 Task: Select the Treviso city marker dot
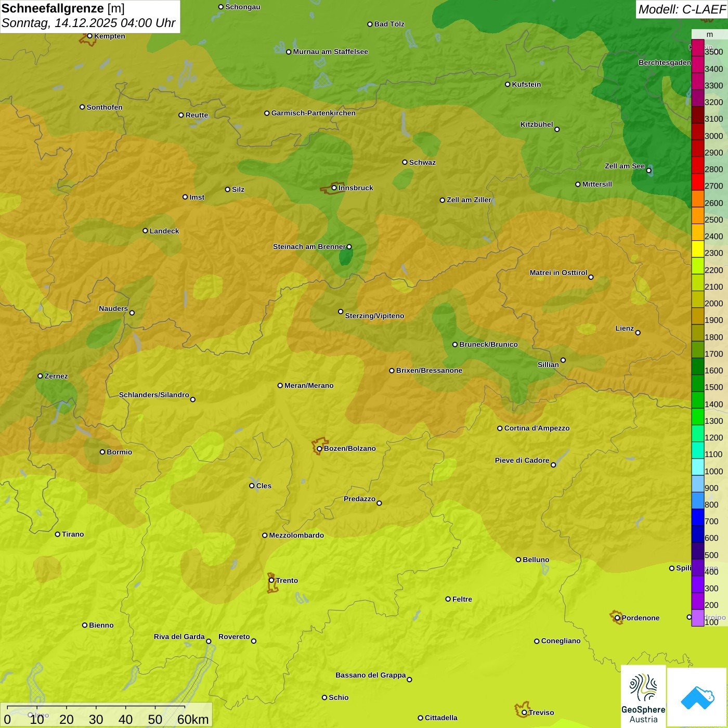pyautogui.click(x=524, y=712)
